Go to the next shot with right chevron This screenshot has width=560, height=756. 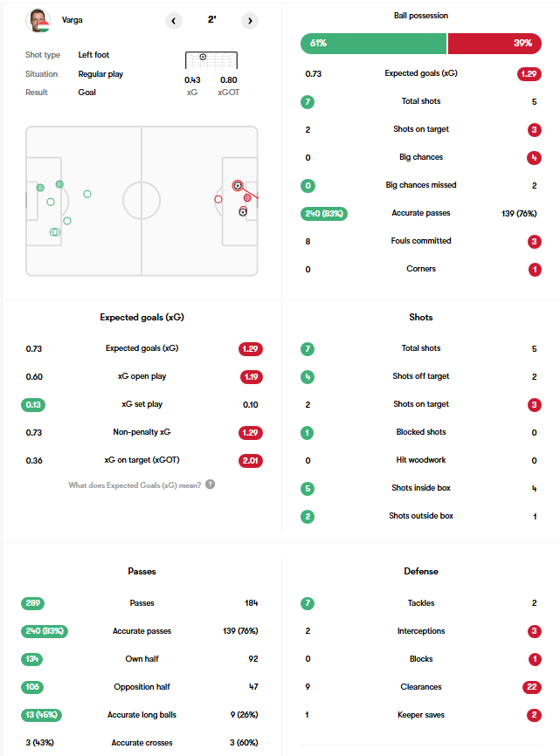tap(250, 21)
